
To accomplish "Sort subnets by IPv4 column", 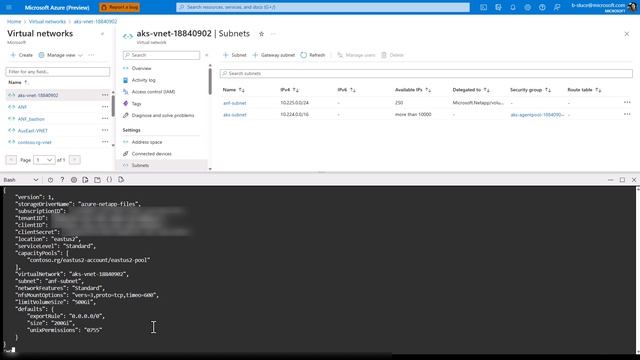I will point(289,90).
